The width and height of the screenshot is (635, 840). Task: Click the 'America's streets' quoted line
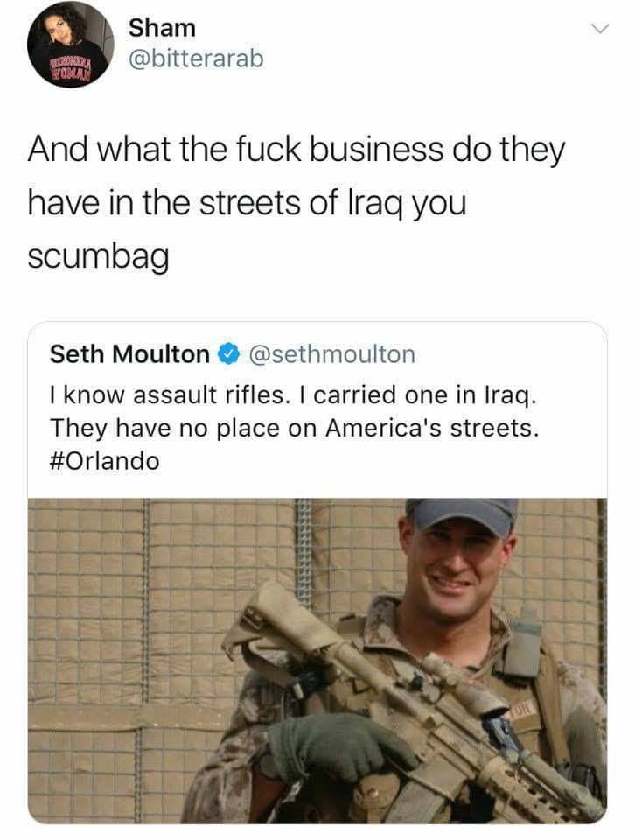click(294, 428)
